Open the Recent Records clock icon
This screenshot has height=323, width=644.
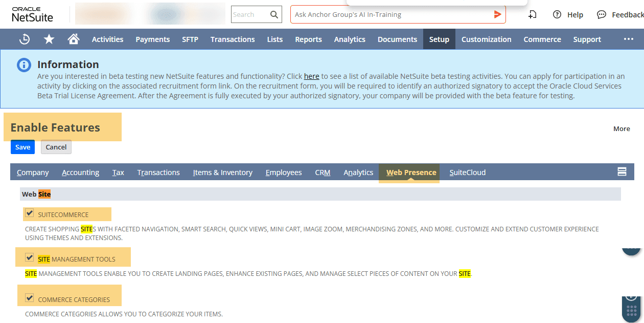24,39
